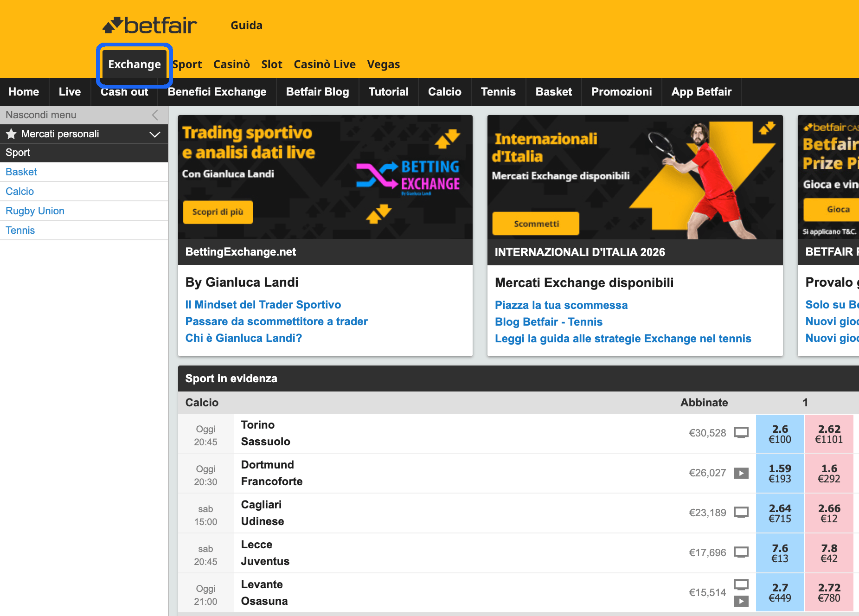Screen dimensions: 859x616
Task: Open Passare da scommettitore a trader link
Action: click(x=276, y=321)
